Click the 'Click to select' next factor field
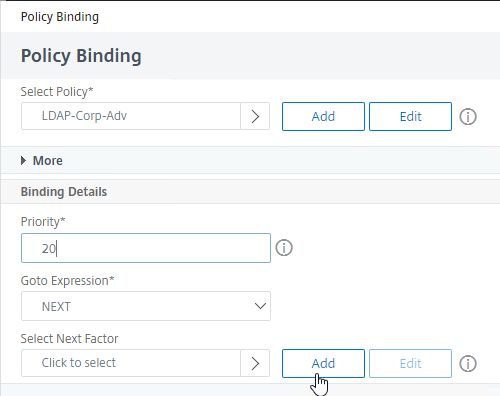Viewport: 500px width, 396px height. coord(131,363)
